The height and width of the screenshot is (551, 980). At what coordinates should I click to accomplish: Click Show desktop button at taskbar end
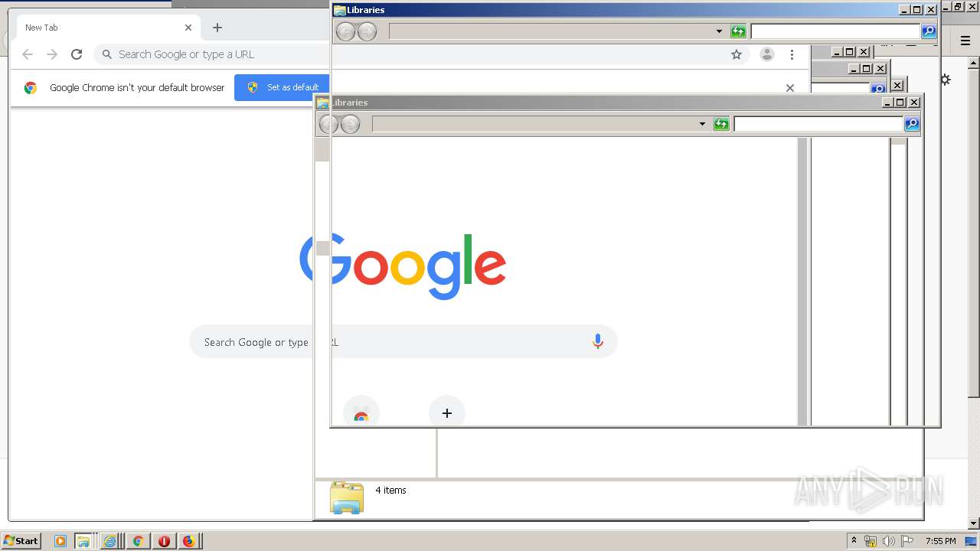point(972,541)
